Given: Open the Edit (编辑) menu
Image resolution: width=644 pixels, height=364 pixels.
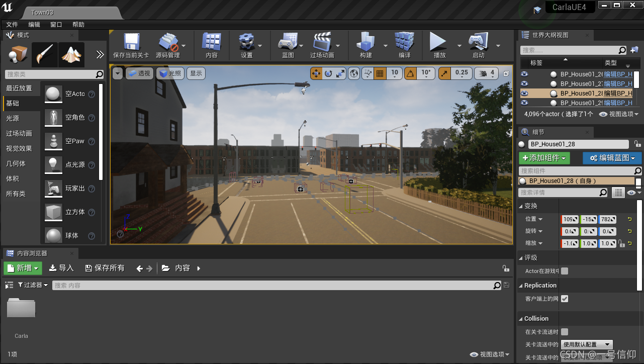Looking at the screenshot, I should point(34,25).
